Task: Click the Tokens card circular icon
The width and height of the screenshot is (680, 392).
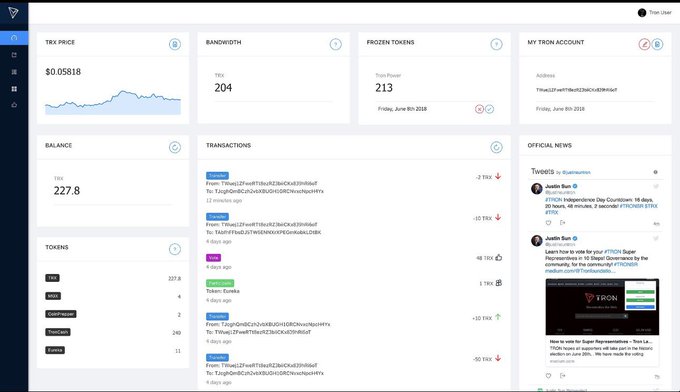Action: coord(175,249)
